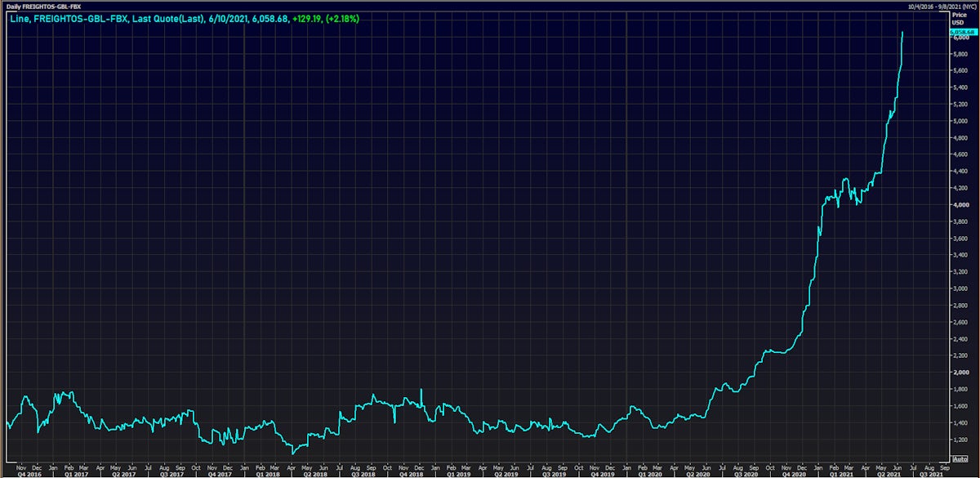Click the Q2 2020 time axis label
Screen dimensions: 980x478
698,473
